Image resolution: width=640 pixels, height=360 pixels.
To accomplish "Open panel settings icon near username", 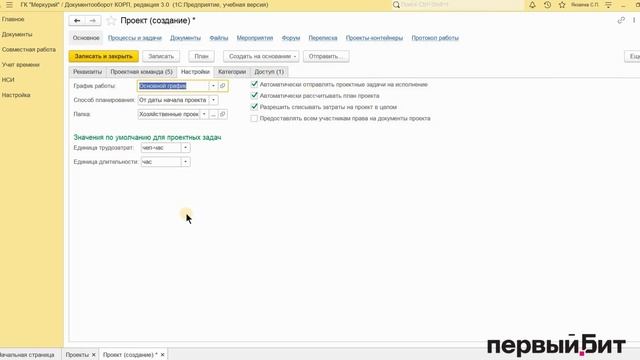I will pyautogui.click(x=609, y=5).
